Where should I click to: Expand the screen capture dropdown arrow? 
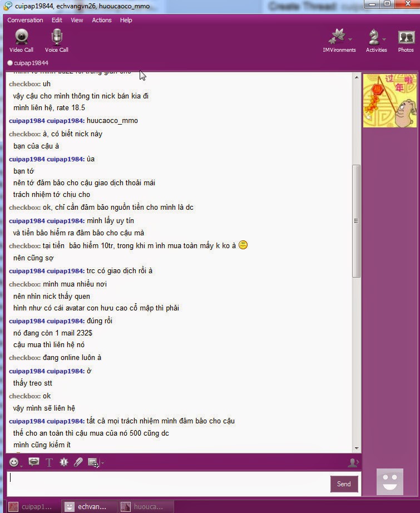coord(102,462)
